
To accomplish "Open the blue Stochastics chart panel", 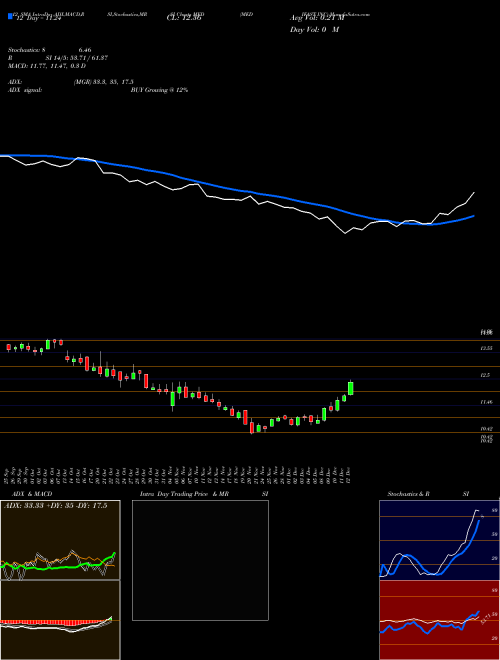I will pos(439,540).
